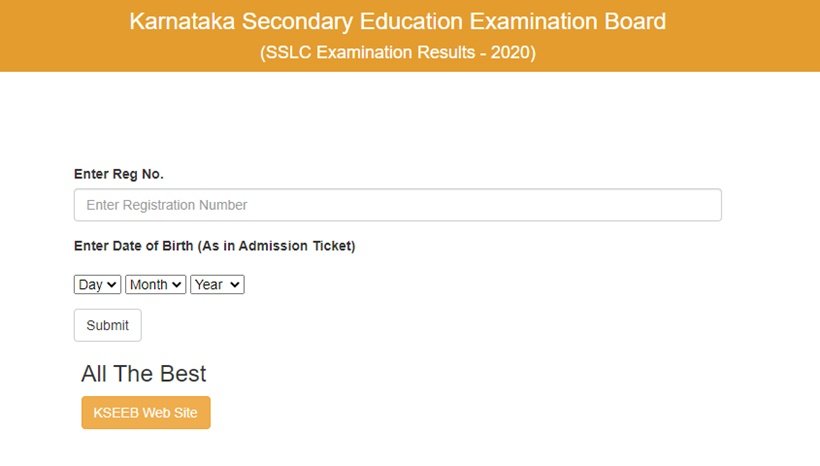Click the chevron arrow of the Year selector
820x466 pixels.
pos(236,285)
